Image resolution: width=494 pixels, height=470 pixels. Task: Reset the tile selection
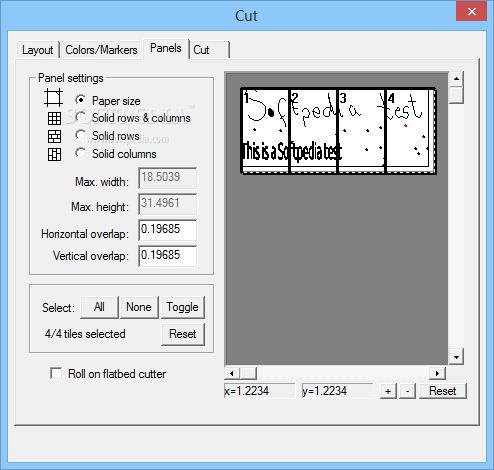click(x=183, y=334)
